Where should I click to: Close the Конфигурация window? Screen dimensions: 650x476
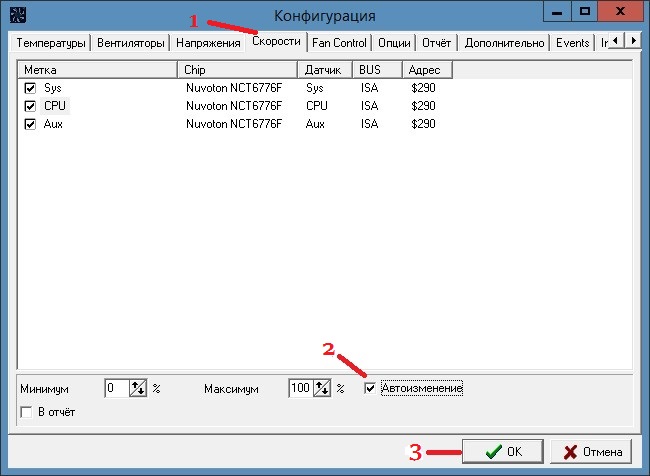pyautogui.click(x=621, y=11)
